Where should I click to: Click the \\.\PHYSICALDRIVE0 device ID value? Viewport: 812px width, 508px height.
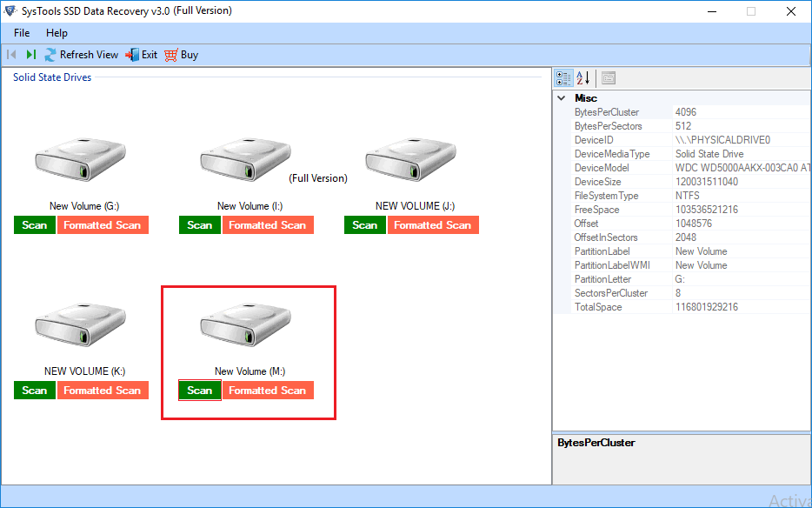[x=722, y=140]
